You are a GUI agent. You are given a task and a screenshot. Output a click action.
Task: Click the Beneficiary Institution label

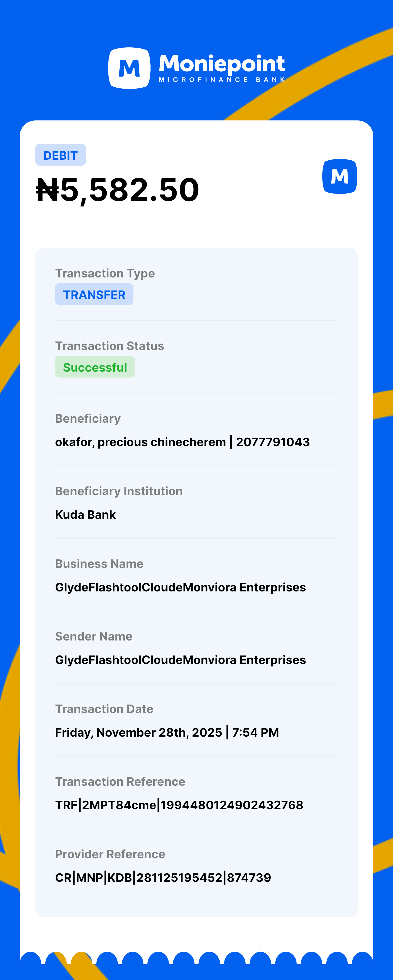[x=119, y=491]
